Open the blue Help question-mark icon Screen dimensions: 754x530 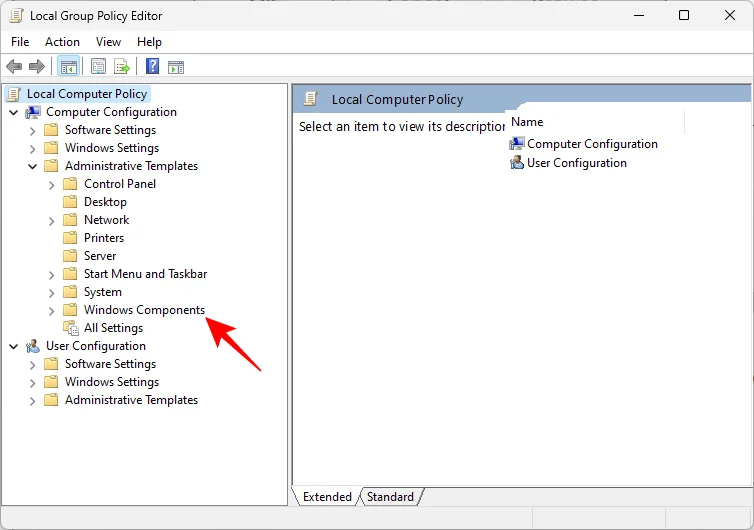(x=152, y=66)
